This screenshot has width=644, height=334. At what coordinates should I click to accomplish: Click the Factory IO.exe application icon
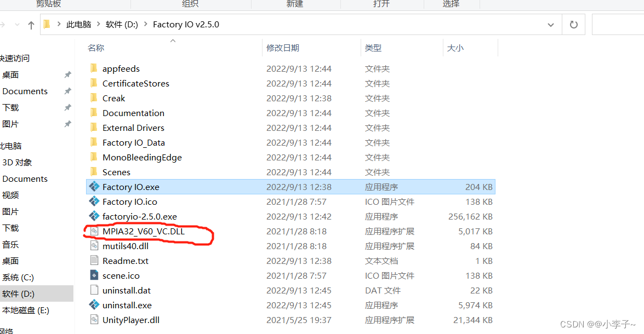coord(94,187)
